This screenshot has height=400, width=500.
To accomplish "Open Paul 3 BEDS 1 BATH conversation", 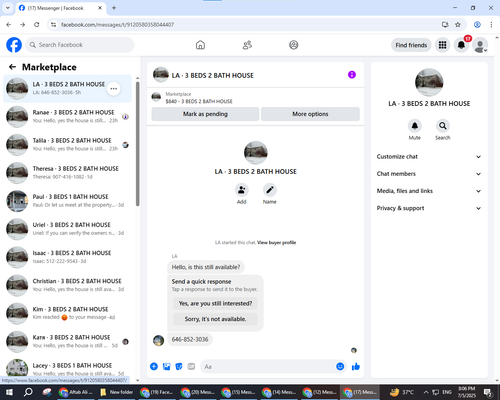I will (x=68, y=201).
